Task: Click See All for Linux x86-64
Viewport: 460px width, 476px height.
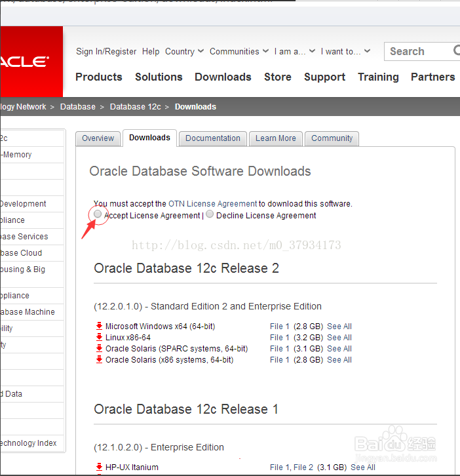Action: (339, 338)
